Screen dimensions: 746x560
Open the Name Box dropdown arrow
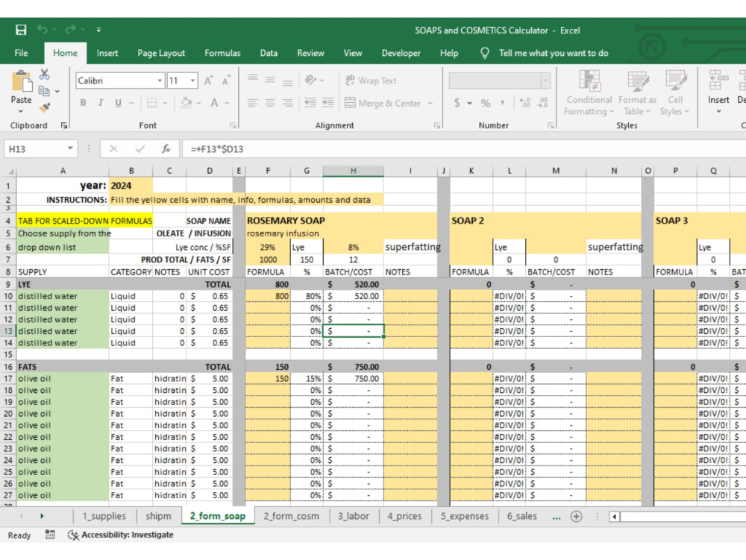coord(70,148)
